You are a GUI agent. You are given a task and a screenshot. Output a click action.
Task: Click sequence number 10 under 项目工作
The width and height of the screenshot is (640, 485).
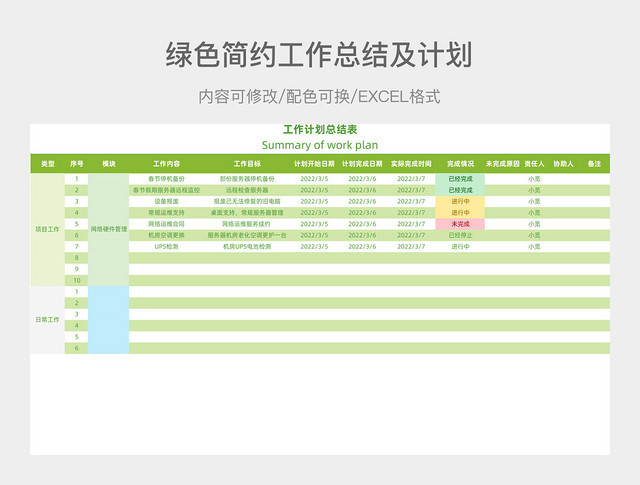76,280
